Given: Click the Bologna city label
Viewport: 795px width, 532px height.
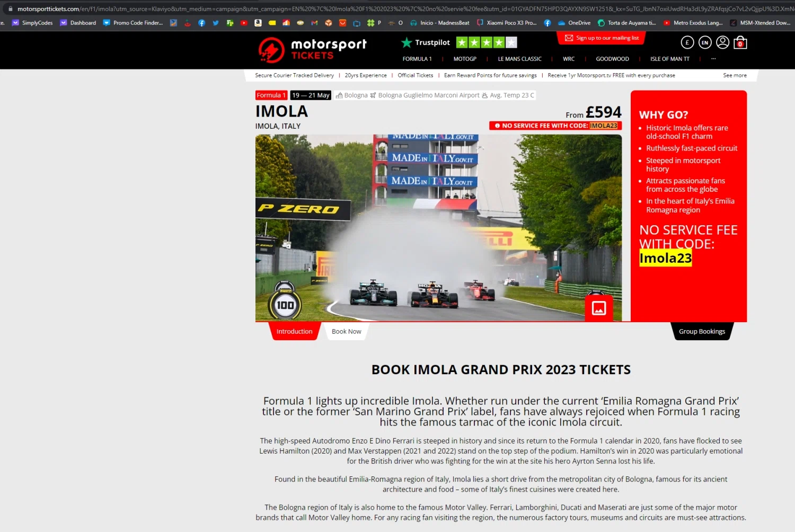Looking at the screenshot, I should pyautogui.click(x=351, y=95).
